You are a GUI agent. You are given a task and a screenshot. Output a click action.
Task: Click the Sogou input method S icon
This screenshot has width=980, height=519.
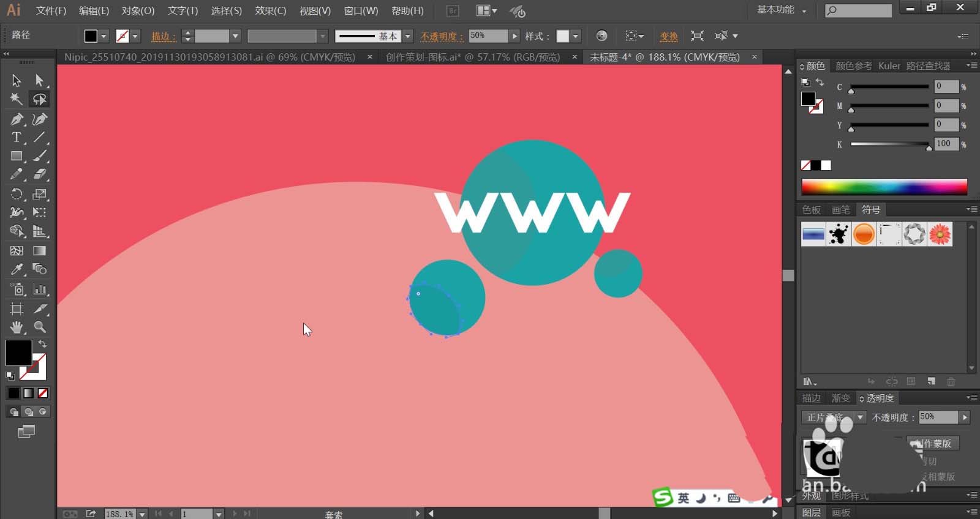(x=663, y=498)
